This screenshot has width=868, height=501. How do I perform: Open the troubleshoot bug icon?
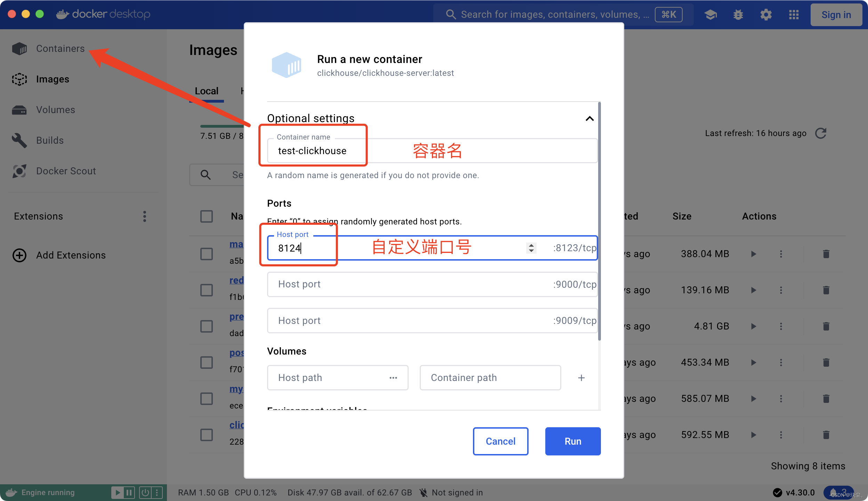pos(738,15)
